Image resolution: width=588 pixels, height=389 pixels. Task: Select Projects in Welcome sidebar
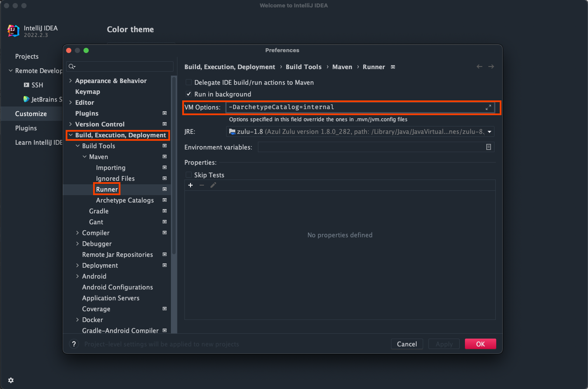point(27,57)
